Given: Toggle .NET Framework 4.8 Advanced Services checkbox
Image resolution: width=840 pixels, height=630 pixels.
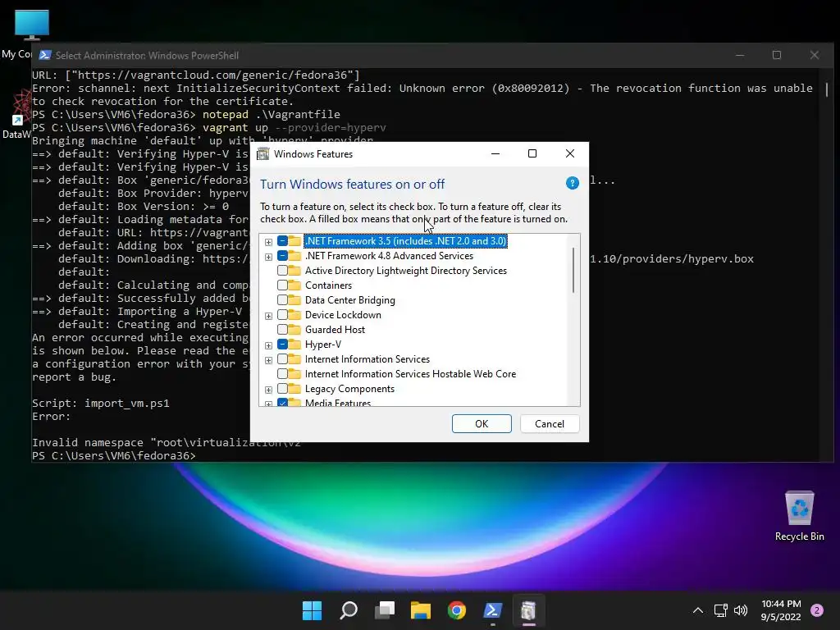Looking at the screenshot, I should click(282, 256).
